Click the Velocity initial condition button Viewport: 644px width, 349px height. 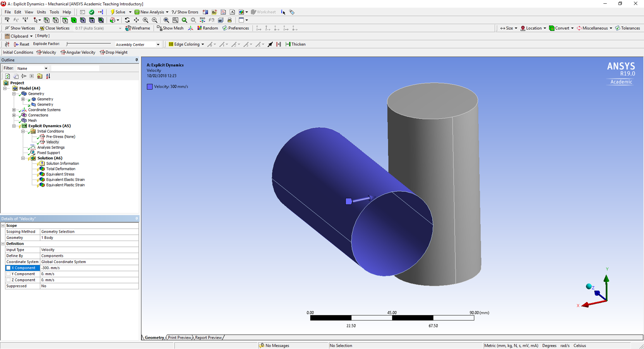coord(46,53)
